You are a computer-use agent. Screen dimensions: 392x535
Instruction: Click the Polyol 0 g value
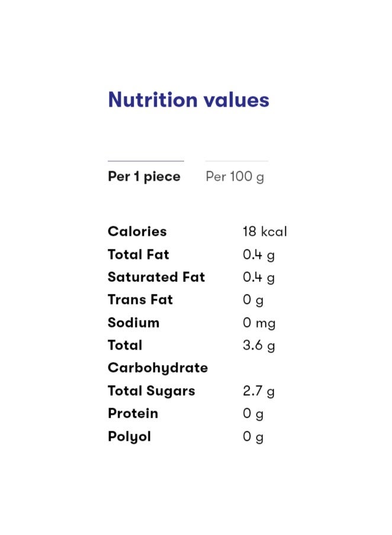(x=253, y=437)
